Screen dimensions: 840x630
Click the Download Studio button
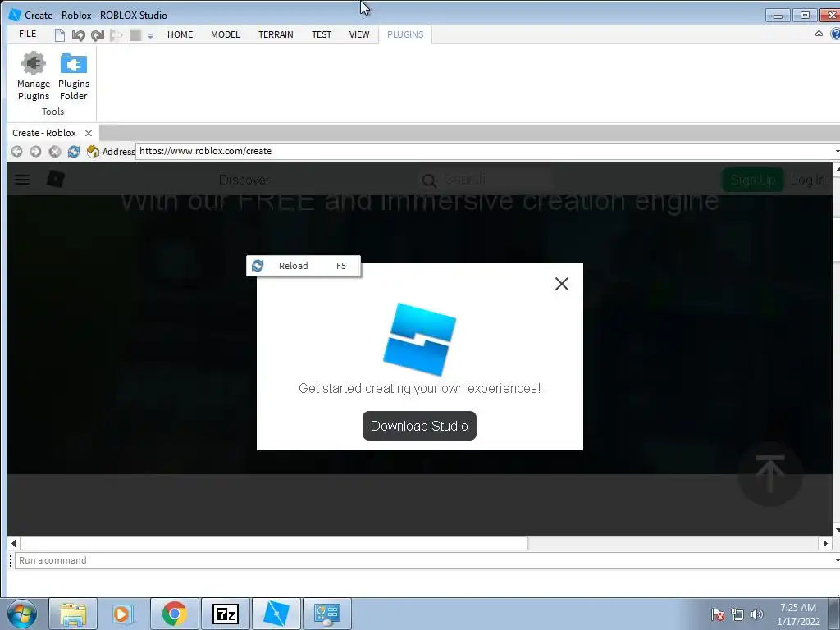[x=419, y=426]
